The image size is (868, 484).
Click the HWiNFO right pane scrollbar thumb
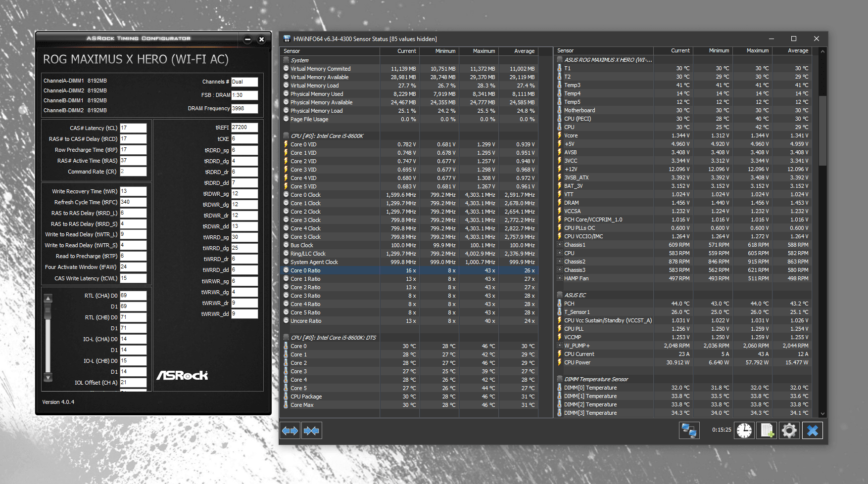point(823,131)
